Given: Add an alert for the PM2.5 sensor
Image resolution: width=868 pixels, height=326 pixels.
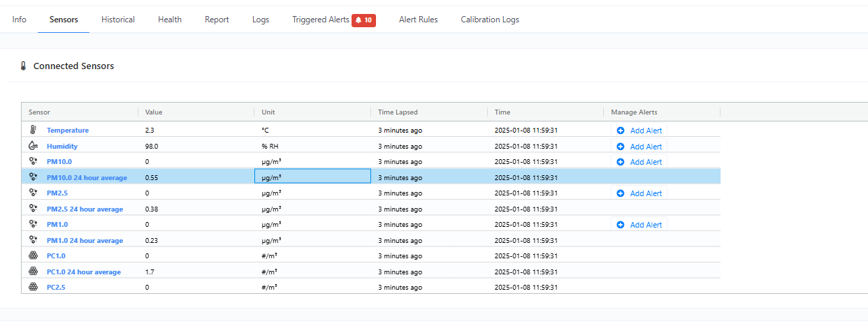Looking at the screenshot, I should [639, 193].
